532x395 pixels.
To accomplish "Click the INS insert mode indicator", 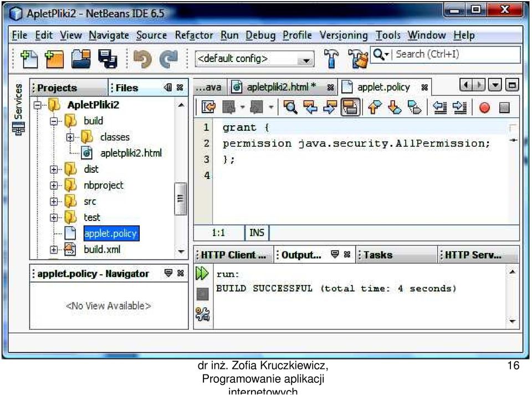I will click(x=257, y=233).
